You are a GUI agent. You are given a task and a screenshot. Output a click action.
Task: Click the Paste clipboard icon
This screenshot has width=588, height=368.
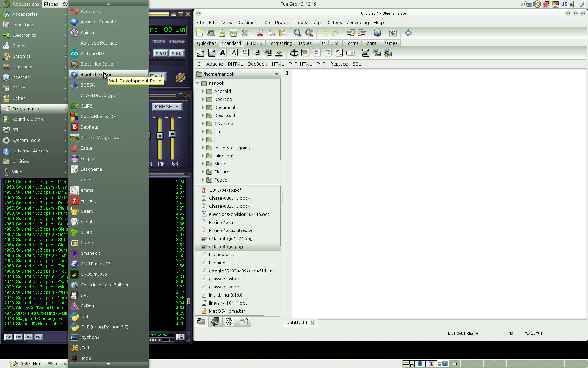point(282,33)
